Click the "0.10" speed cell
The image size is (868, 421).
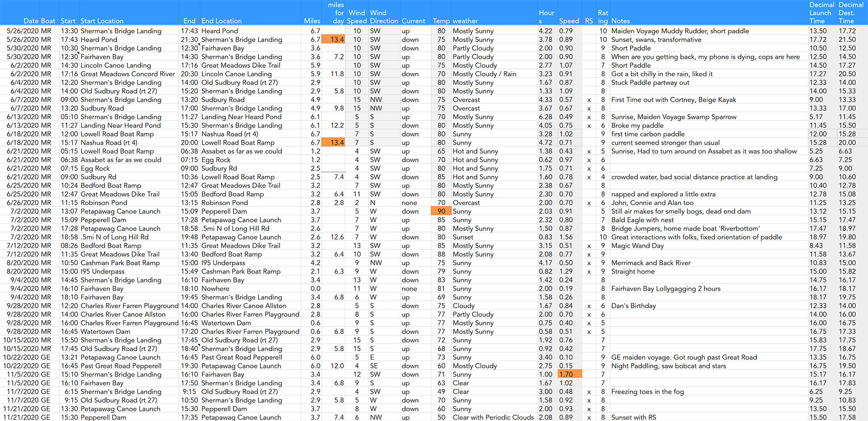coord(566,358)
